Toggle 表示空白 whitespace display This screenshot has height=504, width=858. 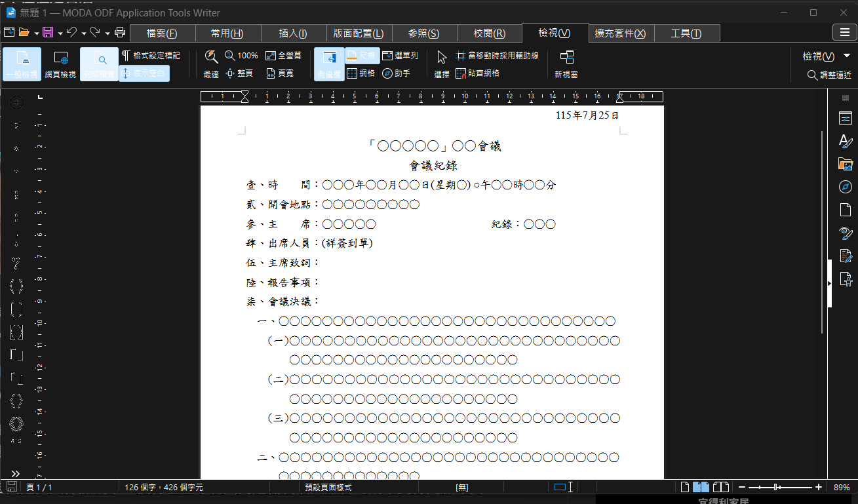144,73
